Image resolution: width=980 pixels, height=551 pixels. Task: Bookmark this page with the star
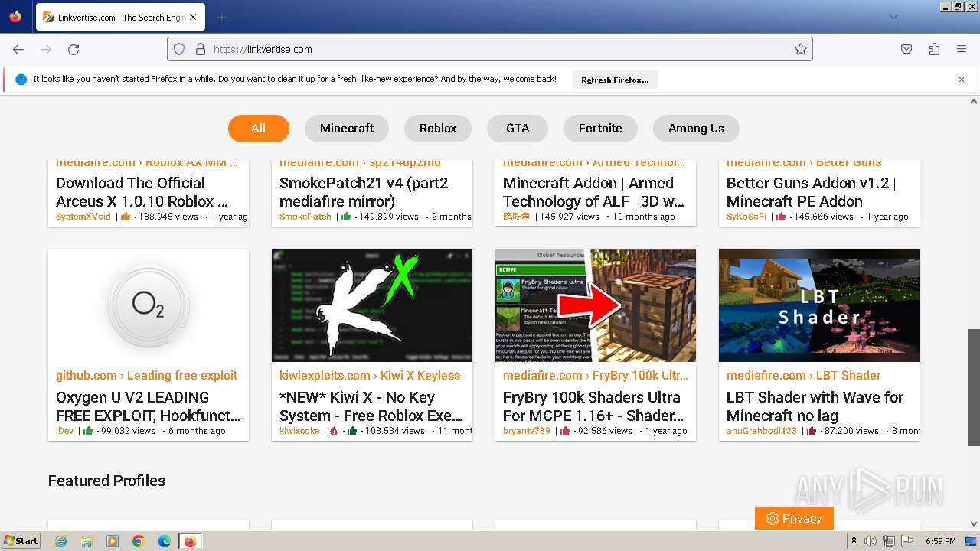[x=801, y=49]
